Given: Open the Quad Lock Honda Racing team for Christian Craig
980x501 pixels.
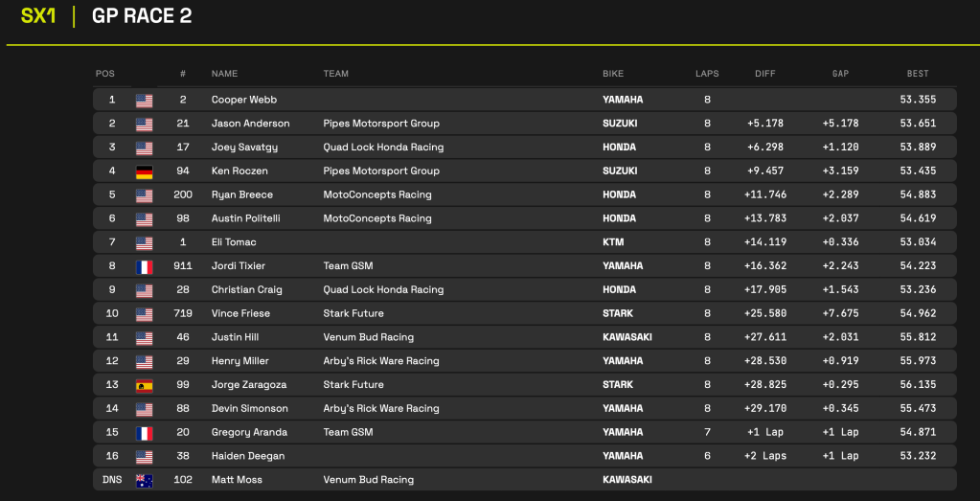Looking at the screenshot, I should (x=383, y=290).
